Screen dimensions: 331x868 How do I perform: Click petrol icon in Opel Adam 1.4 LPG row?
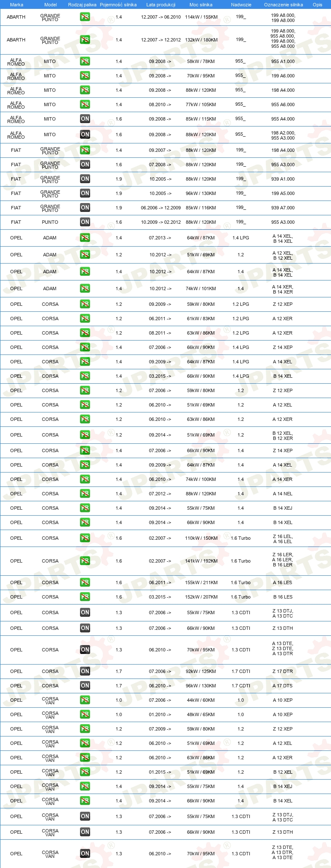click(85, 238)
